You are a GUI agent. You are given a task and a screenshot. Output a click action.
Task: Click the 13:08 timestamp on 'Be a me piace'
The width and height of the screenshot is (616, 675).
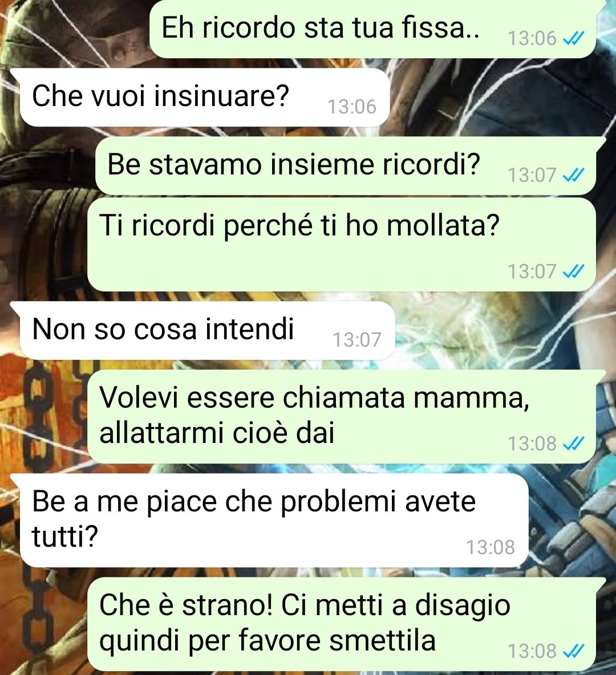pyautogui.click(x=491, y=547)
